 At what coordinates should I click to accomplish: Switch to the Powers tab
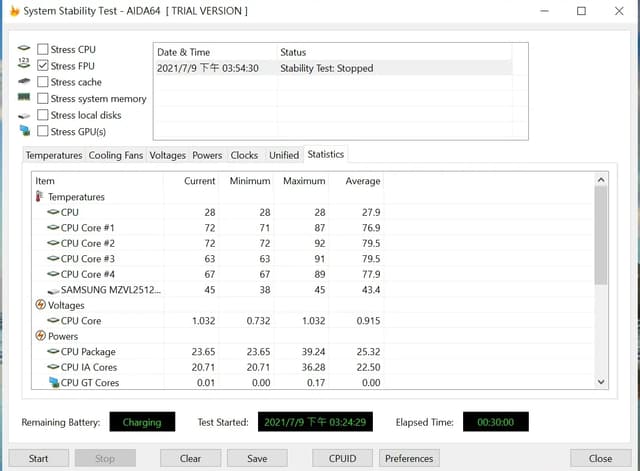[x=207, y=155]
